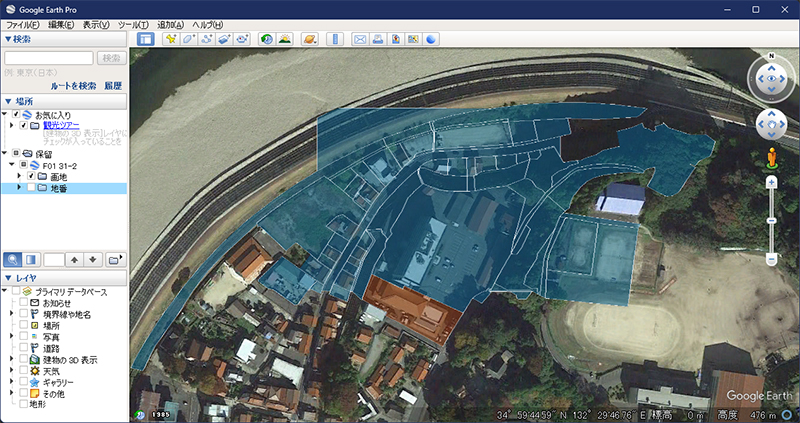
Task: Open the add folder menu button
Action: (115, 260)
